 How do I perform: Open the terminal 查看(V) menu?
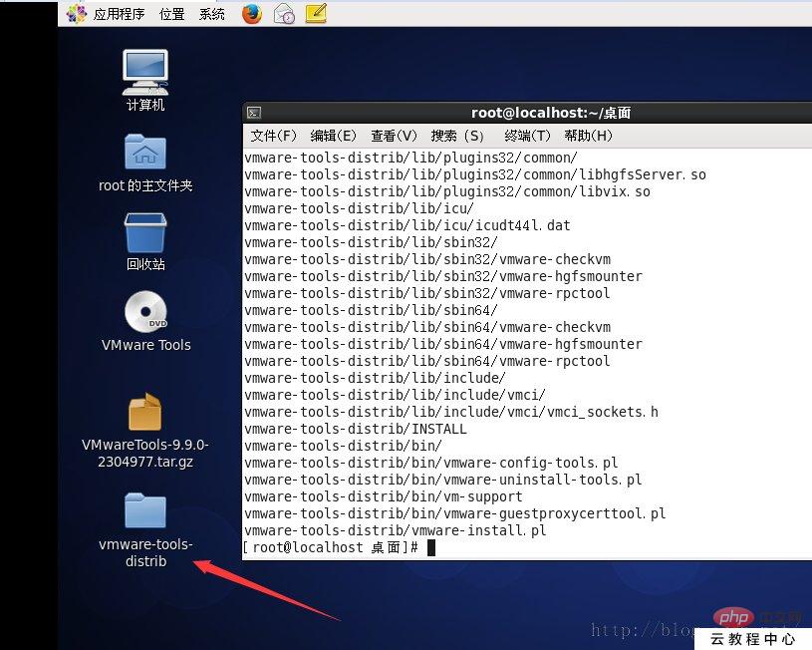click(394, 136)
